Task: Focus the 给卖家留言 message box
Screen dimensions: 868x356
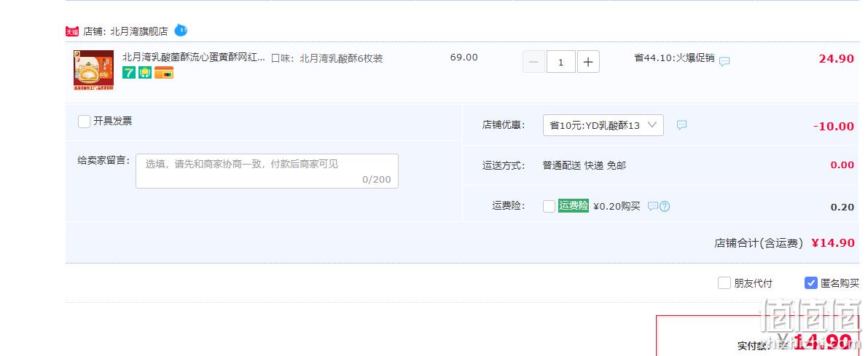Action: pyautogui.click(x=267, y=171)
